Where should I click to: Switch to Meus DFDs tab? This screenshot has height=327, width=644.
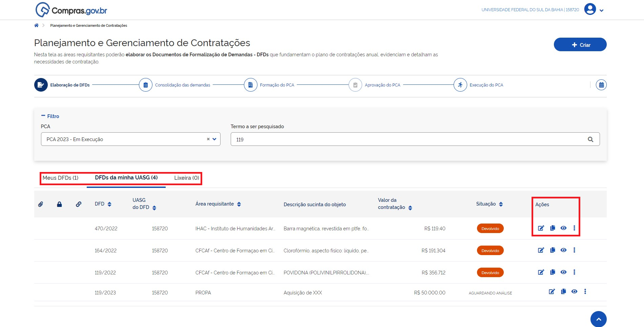pos(60,178)
